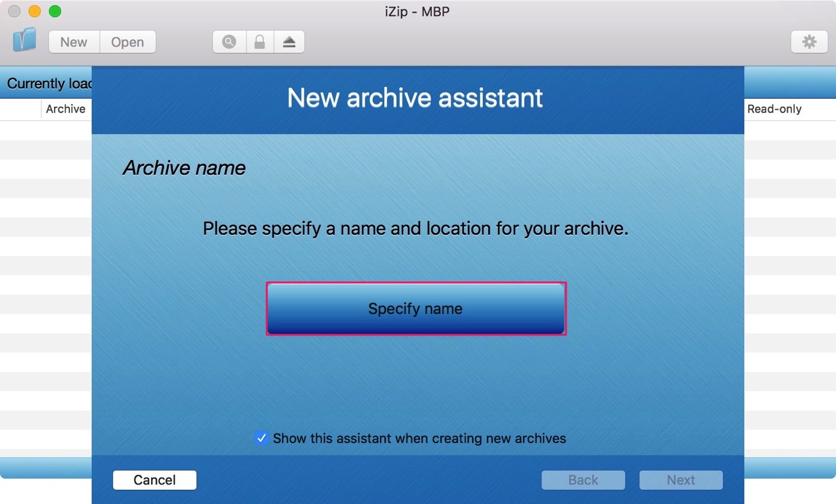The width and height of the screenshot is (836, 504).
Task: Click the 'Currently loaded' panel label
Action: [x=49, y=84]
